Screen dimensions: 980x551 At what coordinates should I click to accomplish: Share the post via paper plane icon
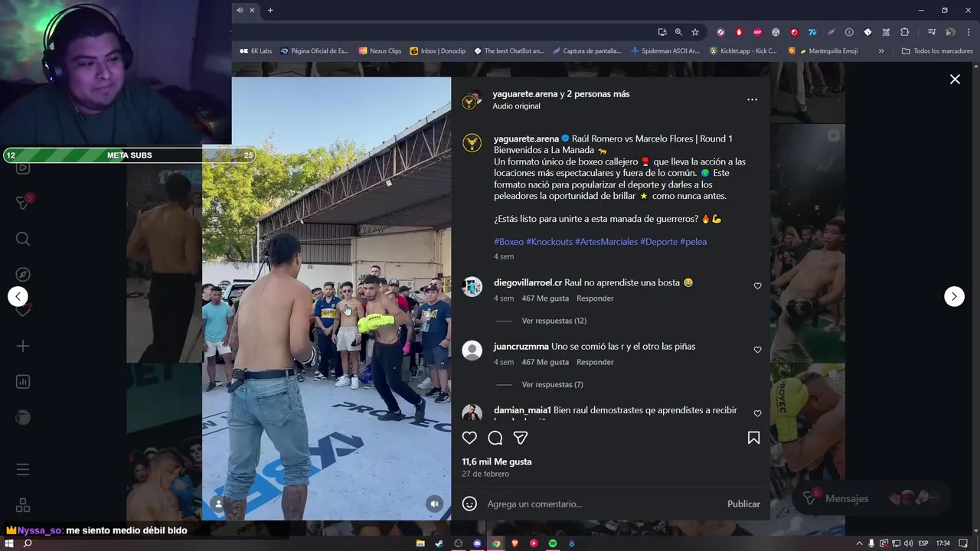pyautogui.click(x=521, y=438)
